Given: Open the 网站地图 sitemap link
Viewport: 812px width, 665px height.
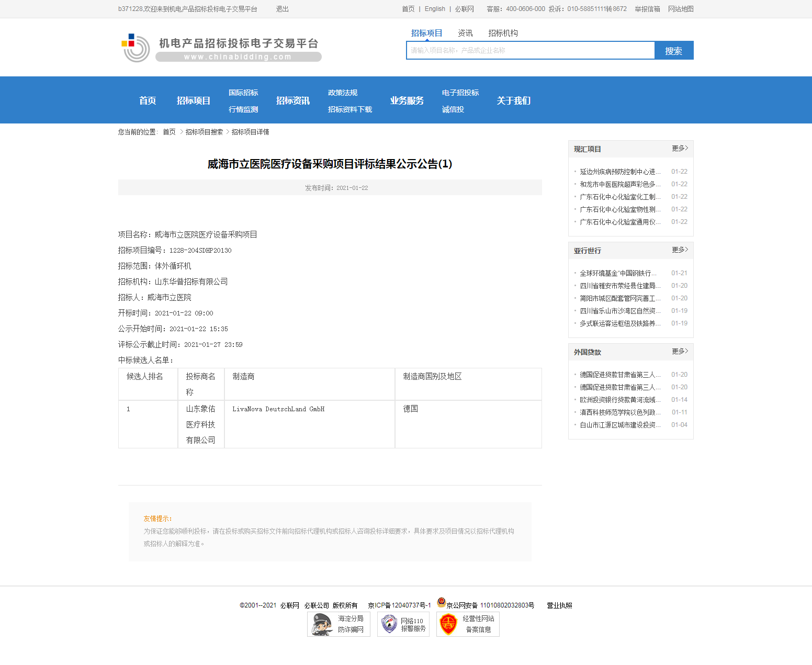Looking at the screenshot, I should (x=681, y=9).
